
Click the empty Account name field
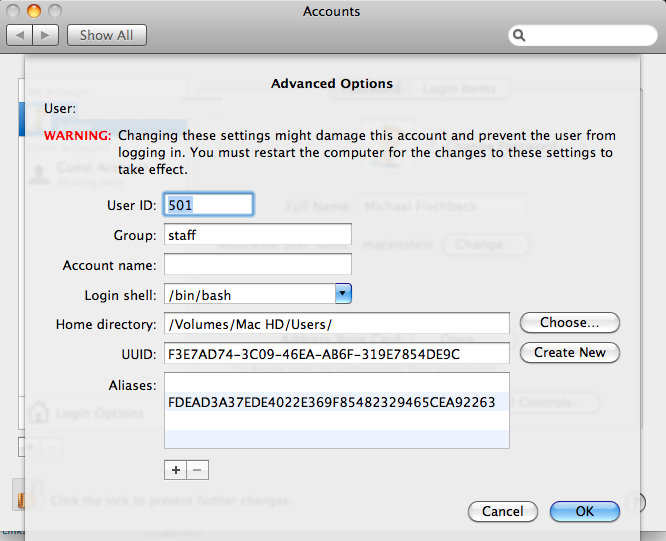pyautogui.click(x=257, y=265)
